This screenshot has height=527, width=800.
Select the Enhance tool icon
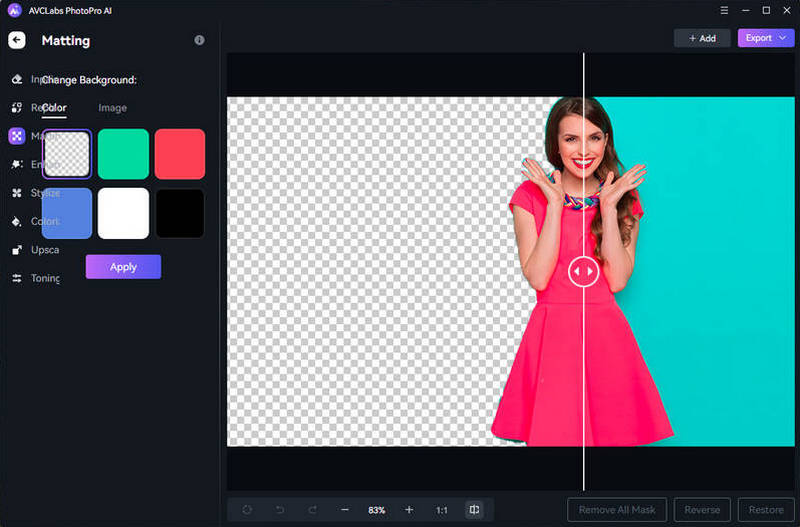pyautogui.click(x=17, y=164)
